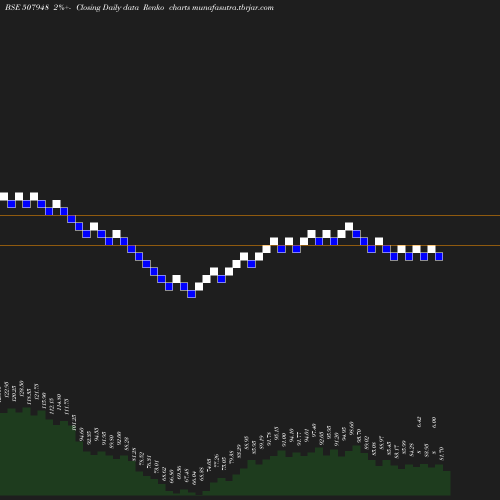Click the 'munafasutra.tbrjar.com' text
This screenshot has height=500, width=500.
(x=233, y=7)
